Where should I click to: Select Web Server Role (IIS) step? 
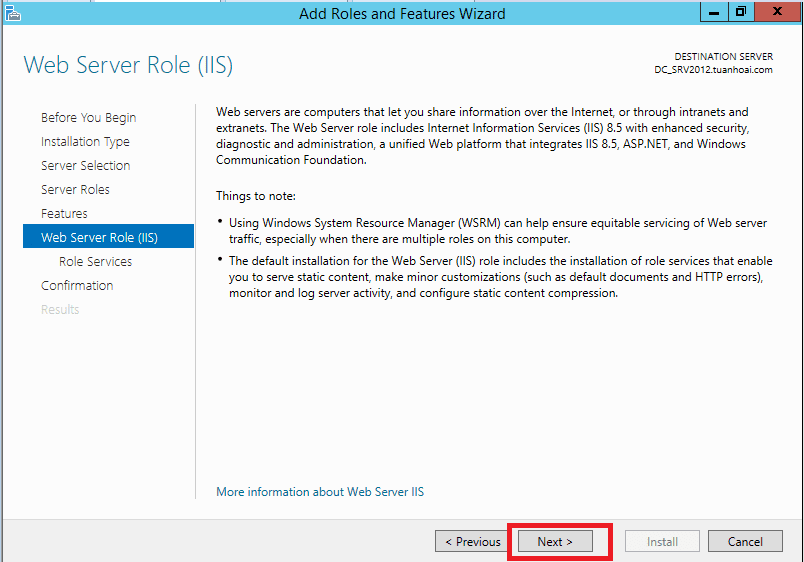[108, 236]
